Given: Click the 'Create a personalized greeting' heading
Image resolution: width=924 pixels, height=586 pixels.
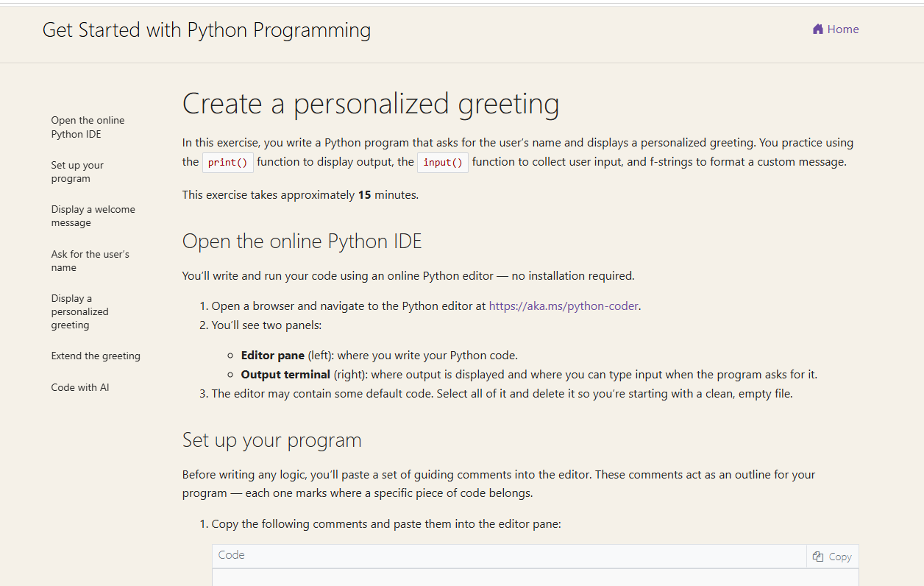Looking at the screenshot, I should tap(371, 104).
